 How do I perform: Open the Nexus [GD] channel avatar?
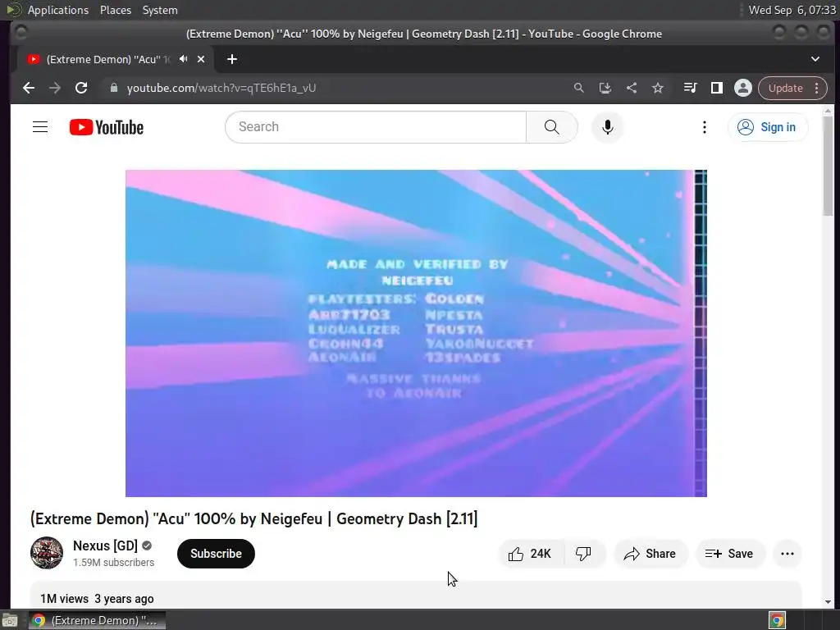pyautogui.click(x=47, y=553)
